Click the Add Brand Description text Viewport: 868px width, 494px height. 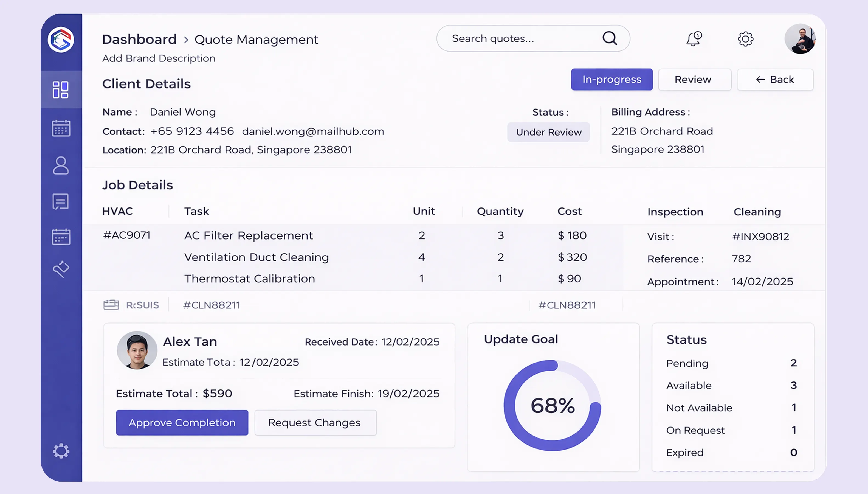159,58
